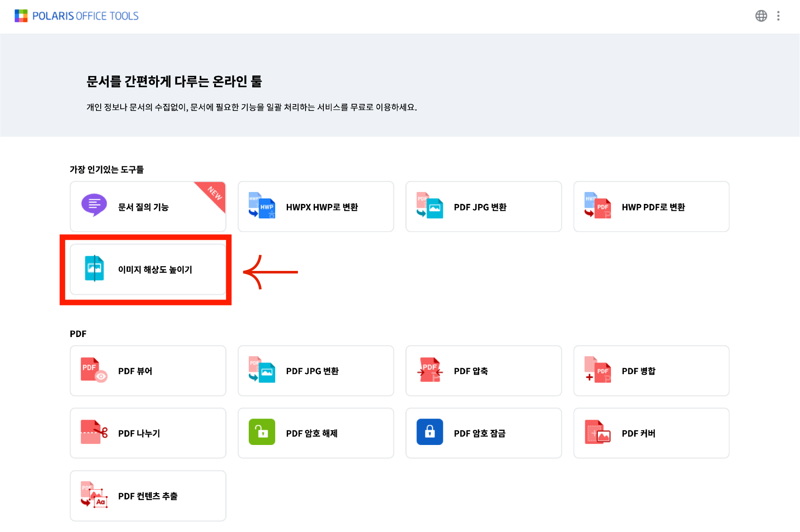The height and width of the screenshot is (532, 800).
Task: Click the HWP to PDF conversion icon
Action: (x=597, y=205)
